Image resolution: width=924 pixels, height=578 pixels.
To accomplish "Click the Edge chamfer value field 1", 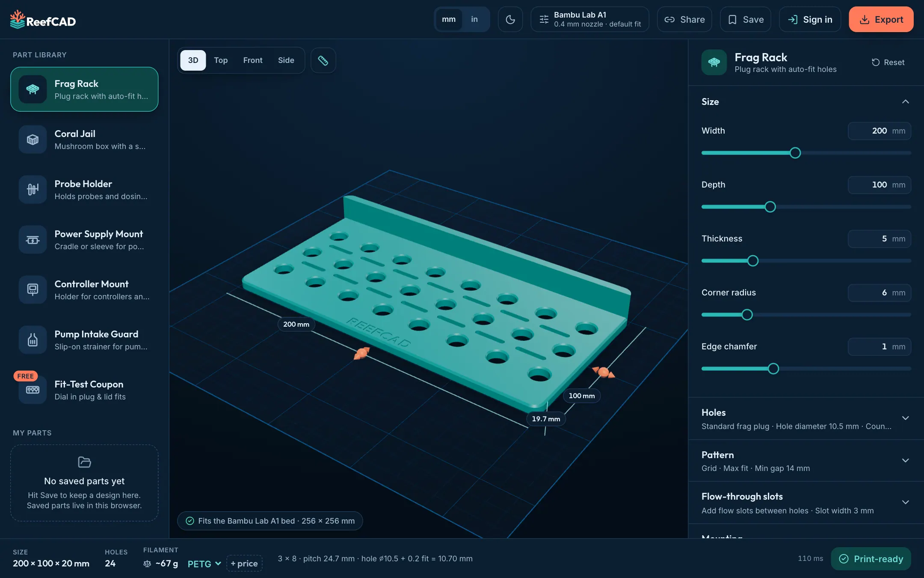I will pos(880,347).
